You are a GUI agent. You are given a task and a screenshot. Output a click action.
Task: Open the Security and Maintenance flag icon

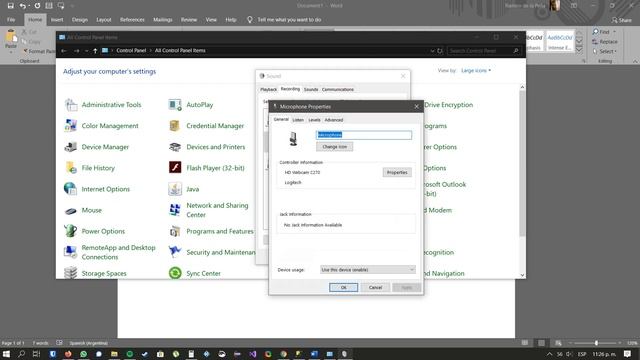click(x=175, y=252)
